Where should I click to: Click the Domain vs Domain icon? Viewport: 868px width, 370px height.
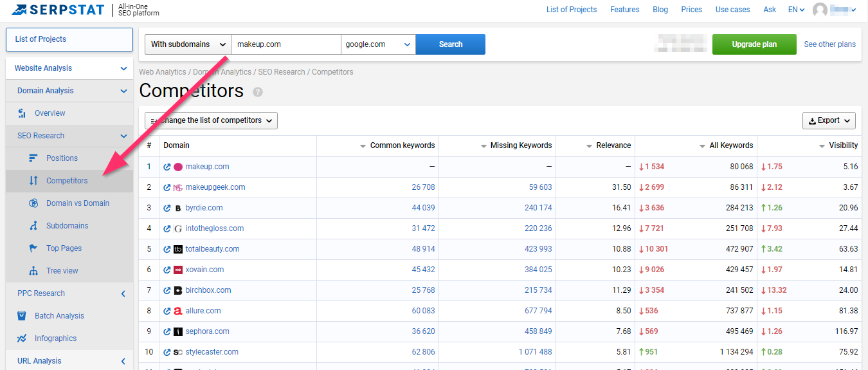34,203
